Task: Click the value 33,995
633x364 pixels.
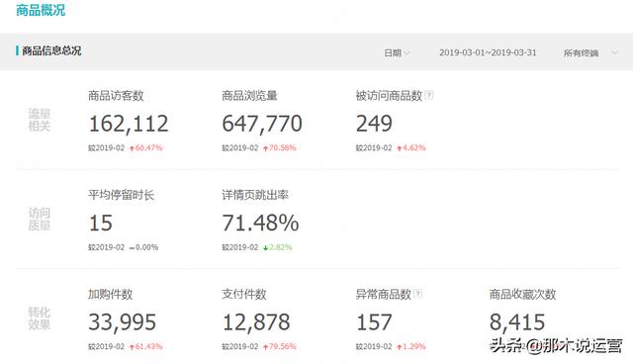Action: coord(123,322)
